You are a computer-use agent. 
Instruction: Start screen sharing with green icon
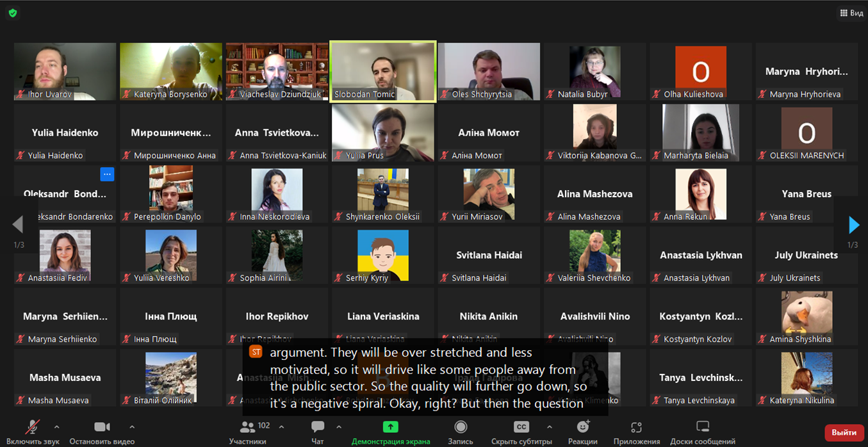point(390,427)
